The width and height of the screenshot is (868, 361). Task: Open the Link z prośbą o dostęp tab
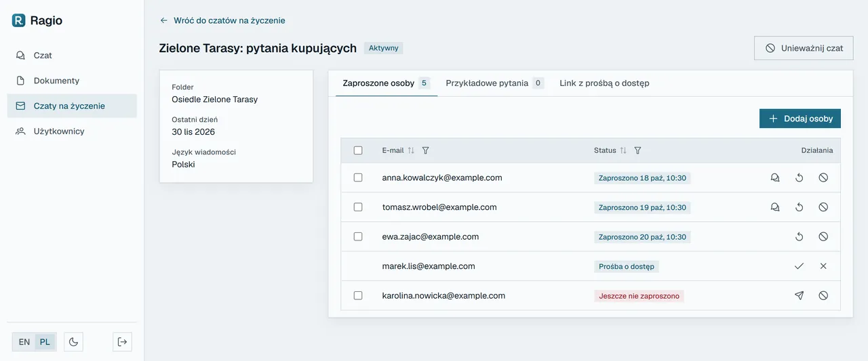click(604, 83)
